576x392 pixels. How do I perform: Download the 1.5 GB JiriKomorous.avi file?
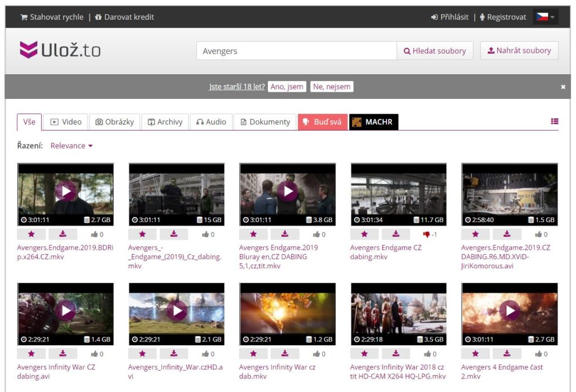[x=507, y=234]
